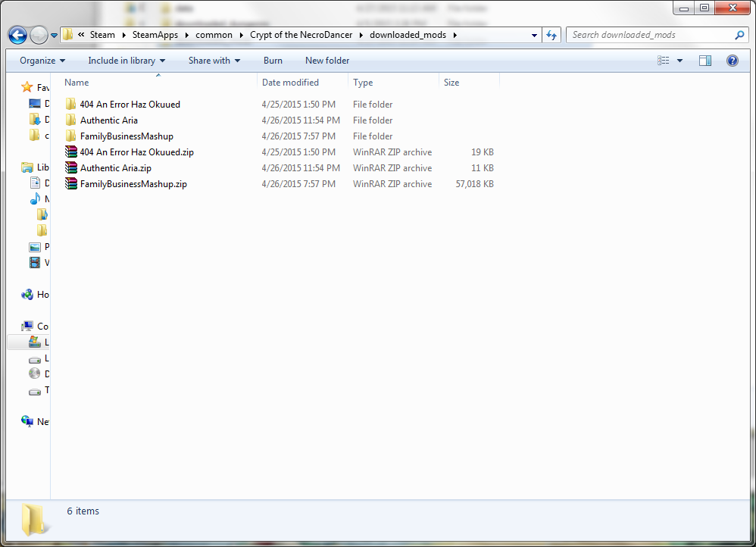Select the FamilyBusinessMashup folder icon

point(70,136)
